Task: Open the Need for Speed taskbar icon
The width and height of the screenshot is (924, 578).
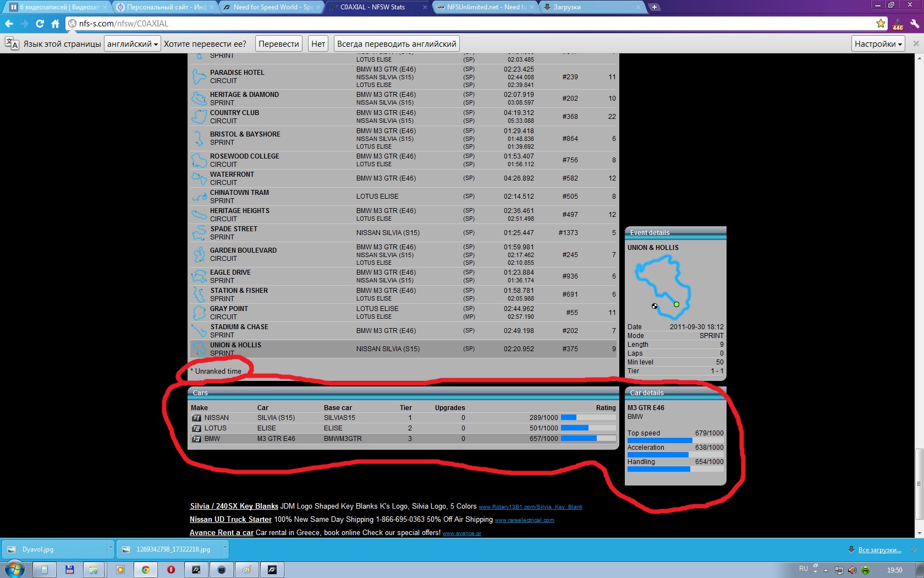Action: coord(272,570)
